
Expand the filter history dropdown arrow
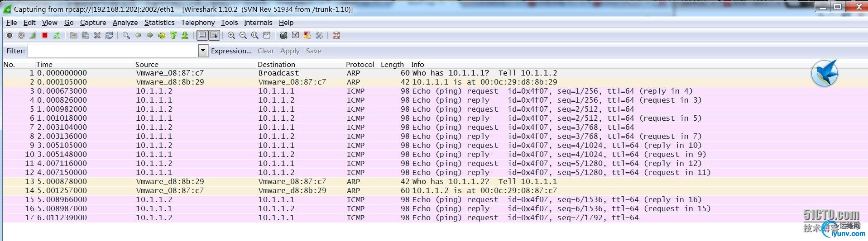pos(203,51)
